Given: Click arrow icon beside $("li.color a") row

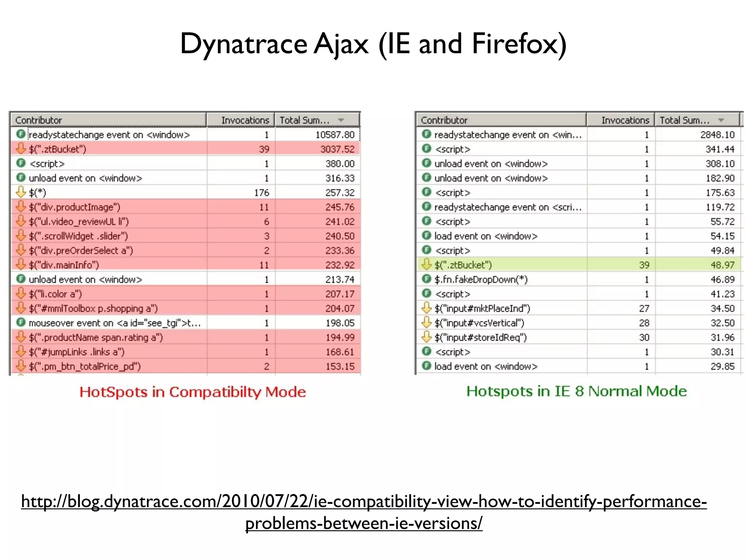Looking at the screenshot, I should pyautogui.click(x=21, y=293).
